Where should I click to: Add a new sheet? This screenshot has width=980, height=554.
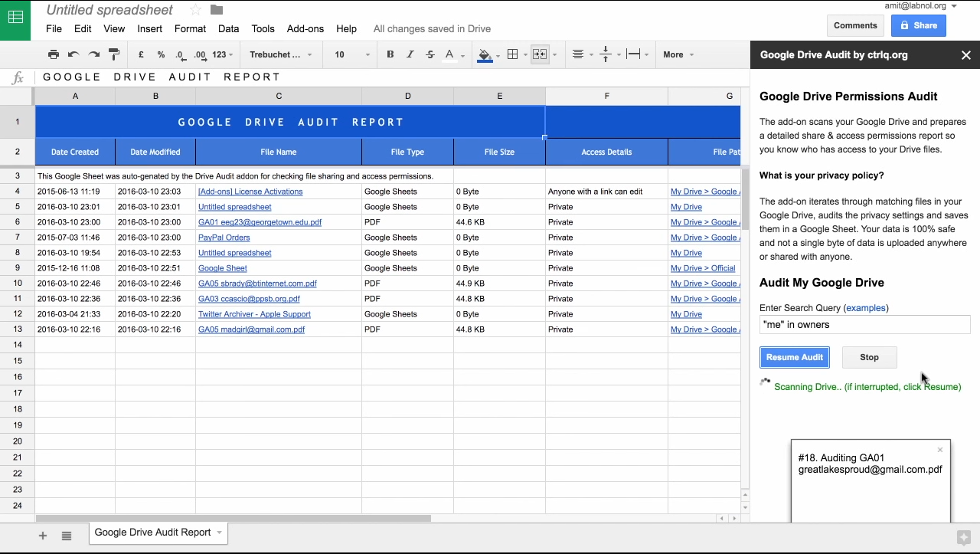click(43, 536)
